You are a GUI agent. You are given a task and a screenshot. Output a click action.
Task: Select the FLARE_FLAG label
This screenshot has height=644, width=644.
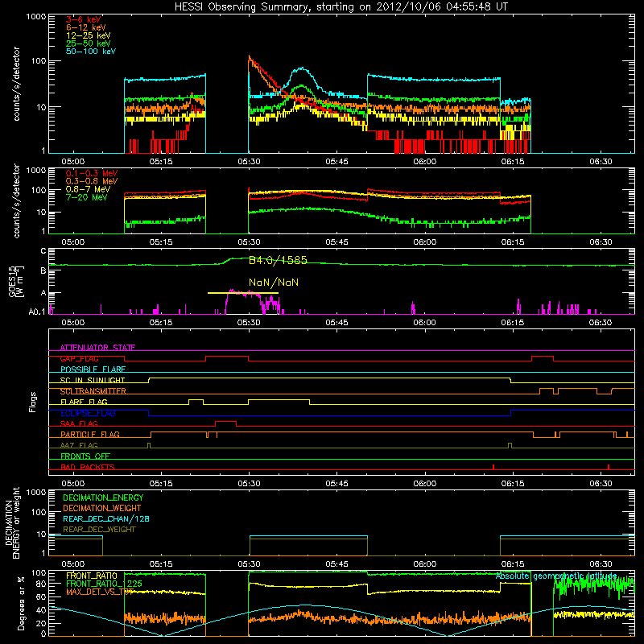click(x=84, y=402)
